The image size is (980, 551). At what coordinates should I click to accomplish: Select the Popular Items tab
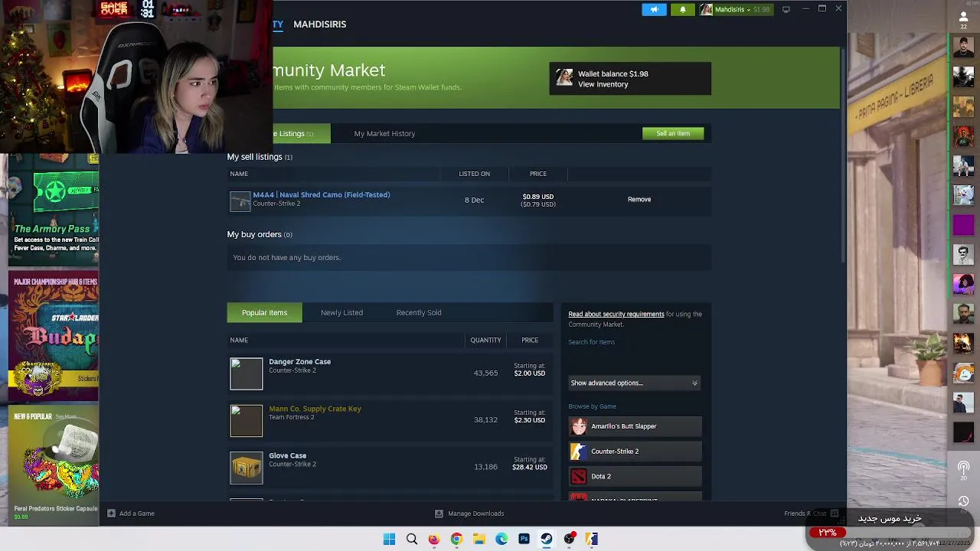264,312
